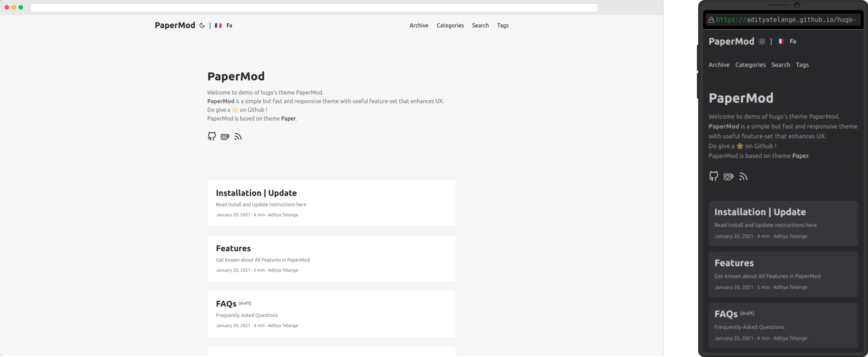
Task: Open Archive menu in desktop navigation
Action: pos(419,25)
